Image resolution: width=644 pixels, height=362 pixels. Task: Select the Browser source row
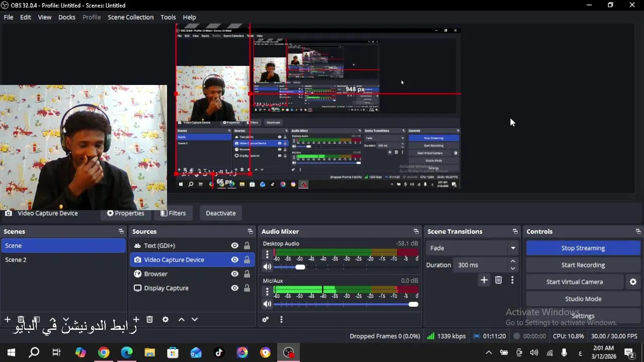point(192,274)
